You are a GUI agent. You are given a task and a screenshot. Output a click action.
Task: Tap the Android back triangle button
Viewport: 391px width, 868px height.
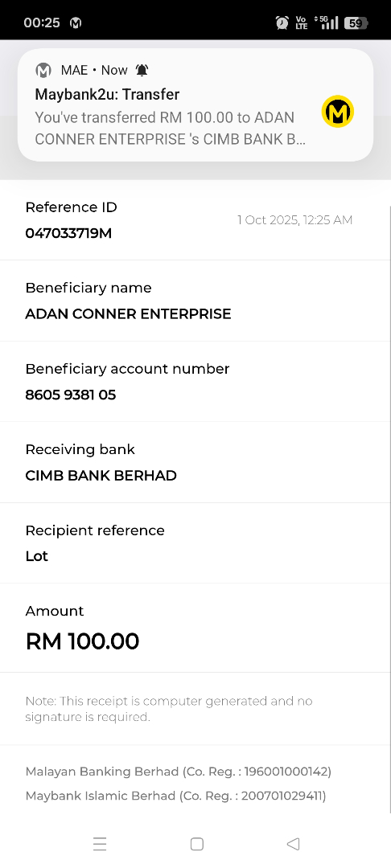pyautogui.click(x=293, y=844)
